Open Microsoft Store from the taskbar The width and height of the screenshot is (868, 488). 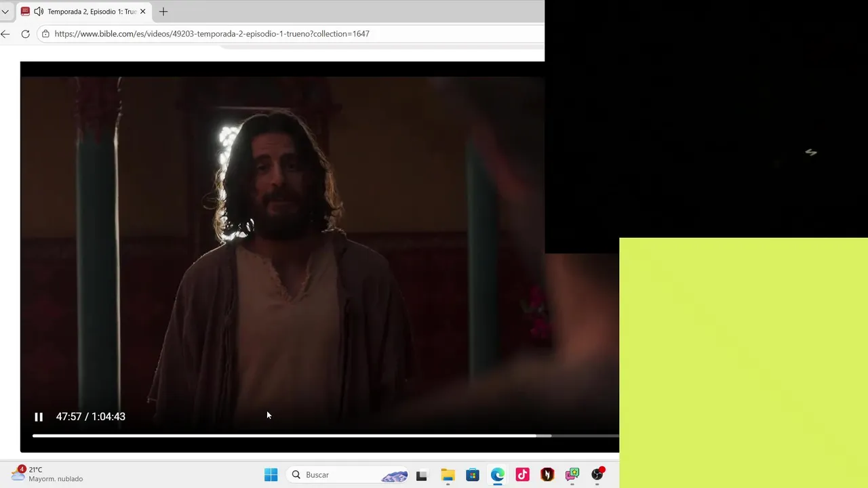coord(473,475)
